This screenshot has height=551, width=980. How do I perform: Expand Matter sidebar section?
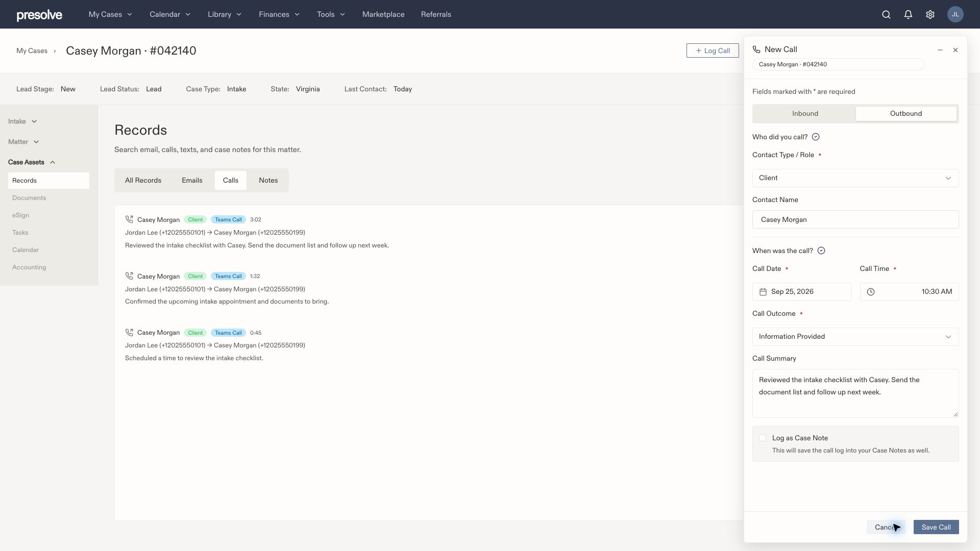[x=23, y=142]
